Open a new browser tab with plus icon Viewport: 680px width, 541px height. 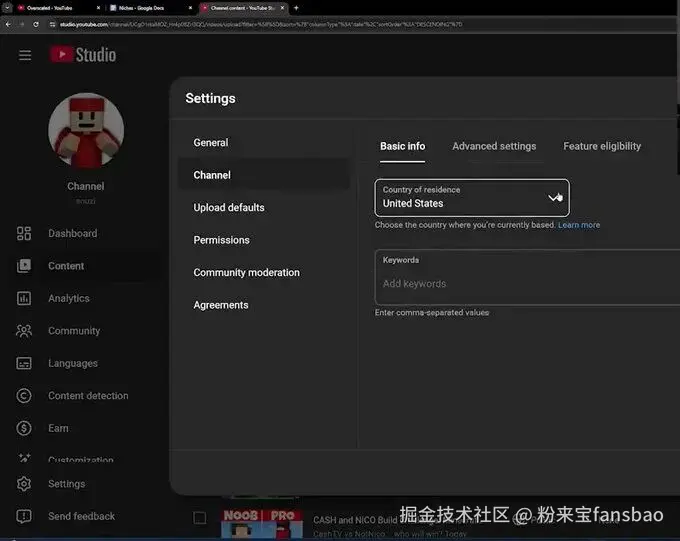296,8
